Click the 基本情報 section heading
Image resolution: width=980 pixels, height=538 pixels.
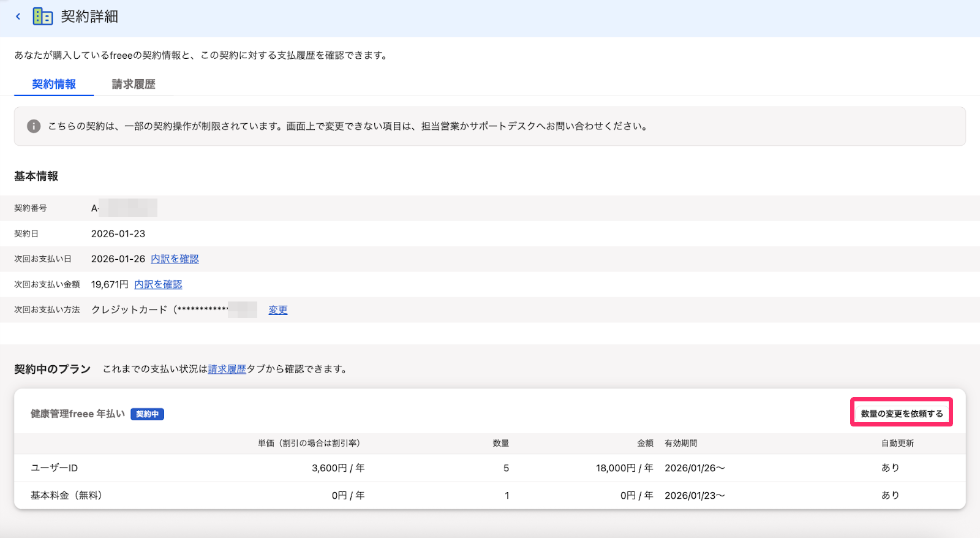[36, 176]
